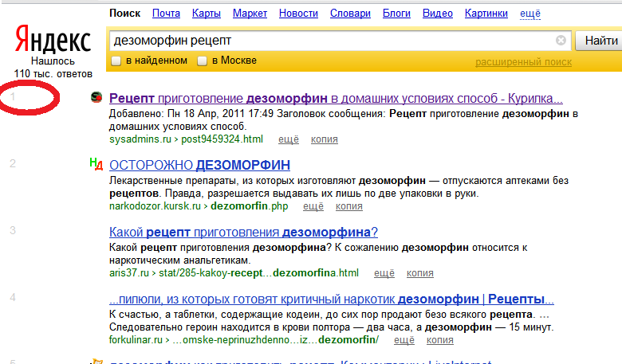This screenshot has width=622, height=364.
Task: Clear the search query with the X icon
Action: pos(561,41)
